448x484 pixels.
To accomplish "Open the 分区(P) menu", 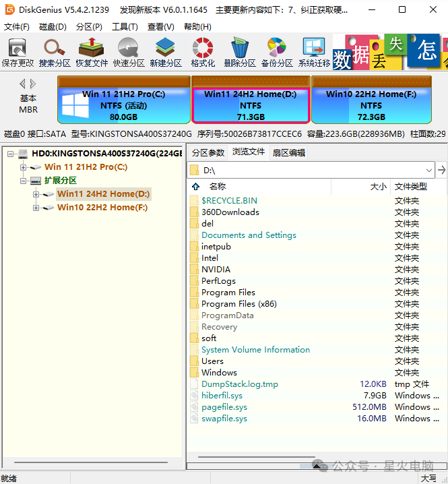I will click(x=89, y=27).
